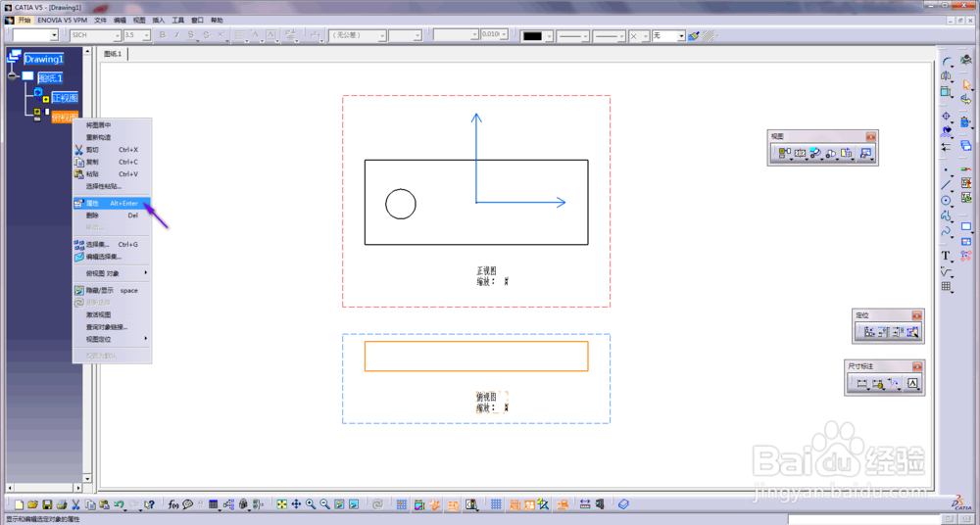Select Drawing1 root node in tree
Screen dimensions: 980x525
44,60
